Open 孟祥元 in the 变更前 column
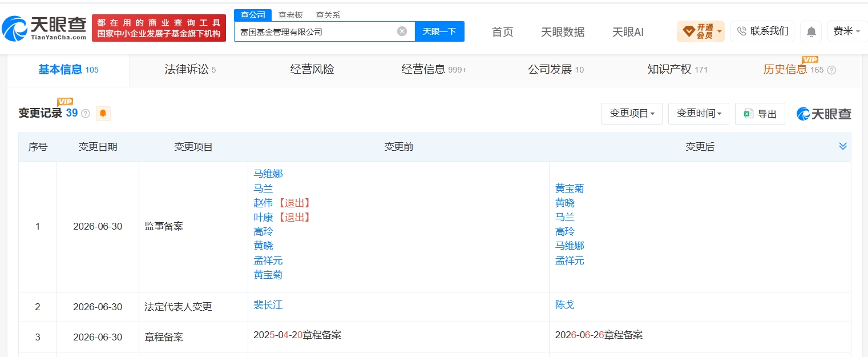Image resolution: width=868 pixels, height=357 pixels. pos(268,260)
